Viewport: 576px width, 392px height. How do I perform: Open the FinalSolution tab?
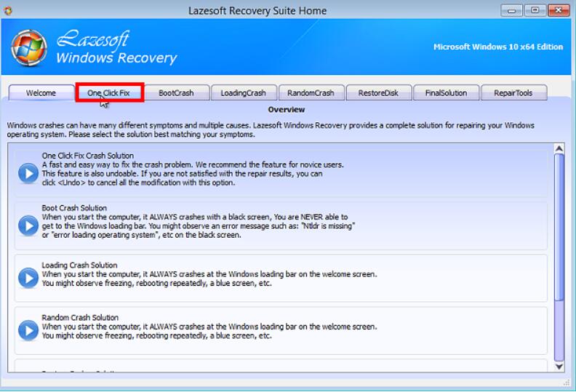coord(446,93)
